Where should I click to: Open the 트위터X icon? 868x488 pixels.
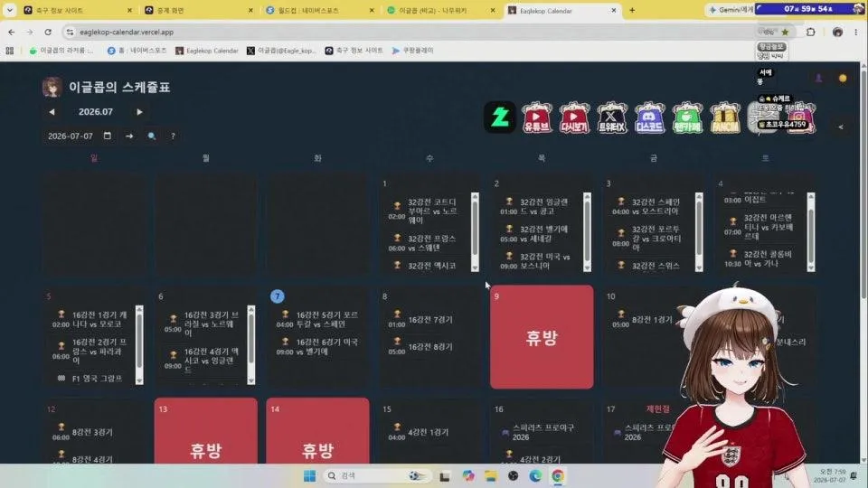(612, 117)
